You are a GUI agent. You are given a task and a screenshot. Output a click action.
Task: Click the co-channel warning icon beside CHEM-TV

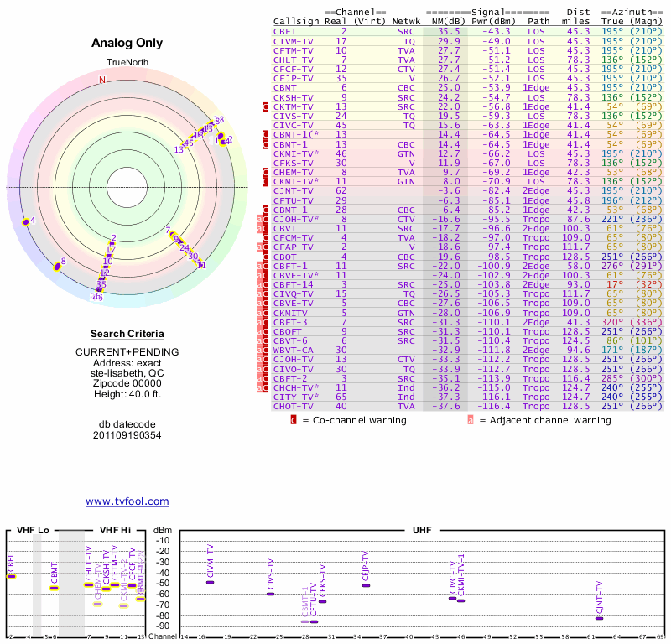tap(266, 171)
